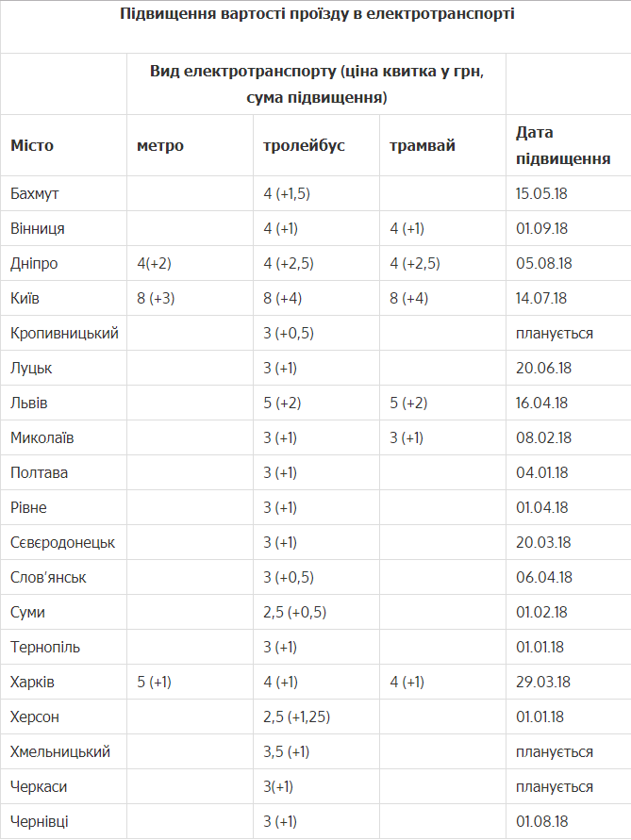
Task: Select the Чернівці city cell
Action: click(40, 821)
